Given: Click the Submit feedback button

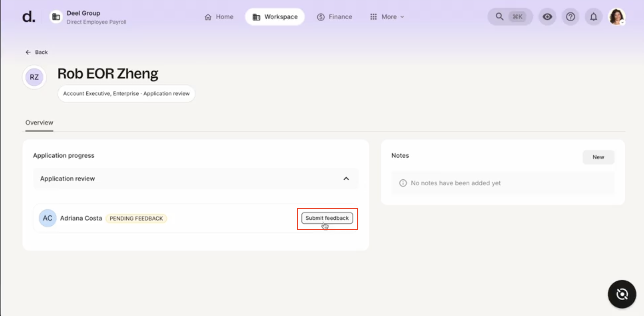Looking at the screenshot, I should 327,218.
